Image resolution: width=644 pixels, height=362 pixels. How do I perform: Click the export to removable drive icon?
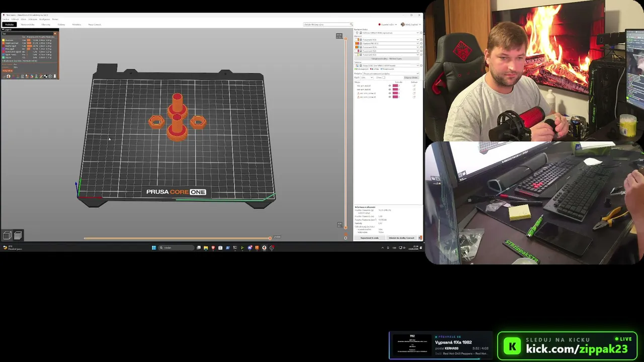click(x=420, y=238)
